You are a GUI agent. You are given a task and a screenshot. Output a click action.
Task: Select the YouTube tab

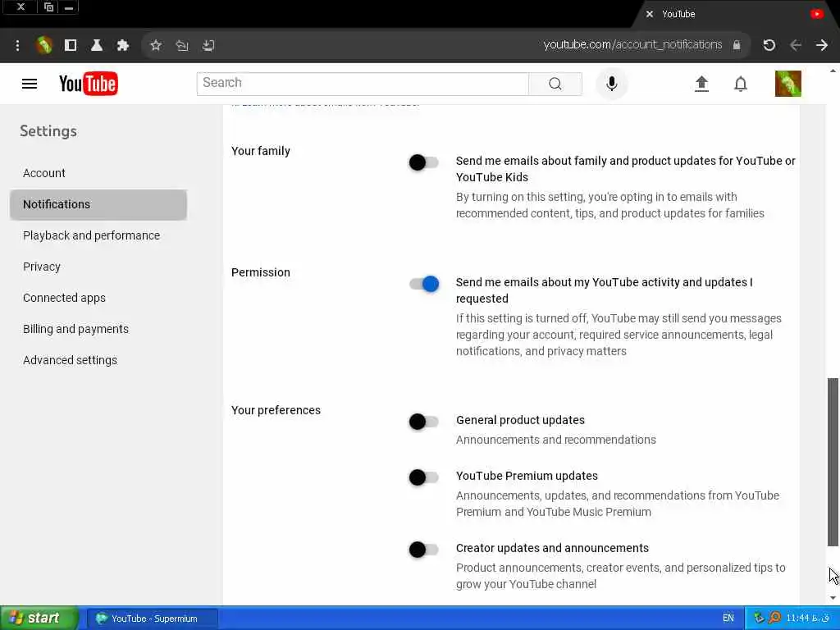734,15
